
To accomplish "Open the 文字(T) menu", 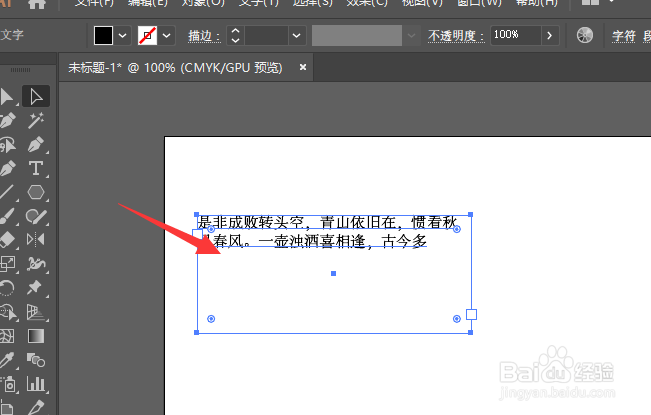I will pyautogui.click(x=258, y=3).
